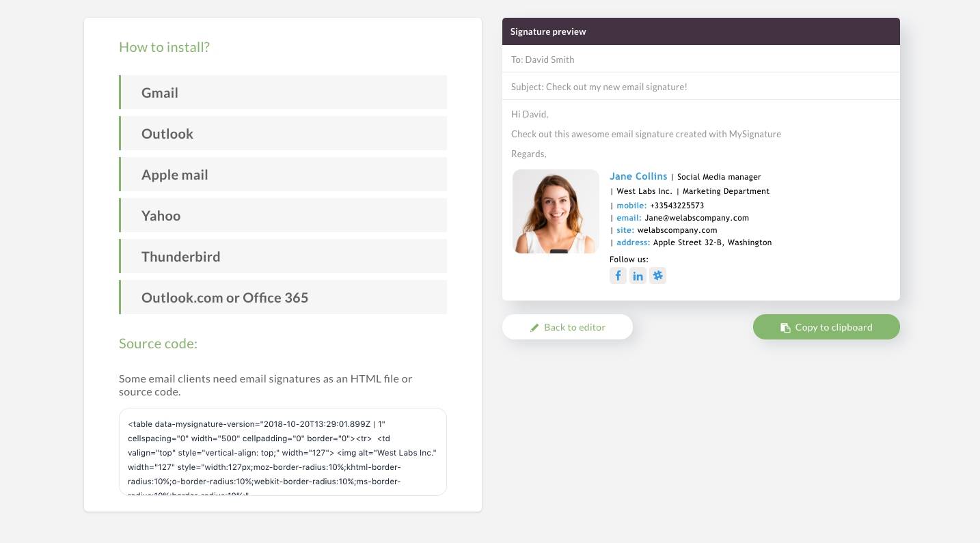Click the clipboard icon on Copy to clipboard
Screen dimensions: 980x543
point(785,327)
